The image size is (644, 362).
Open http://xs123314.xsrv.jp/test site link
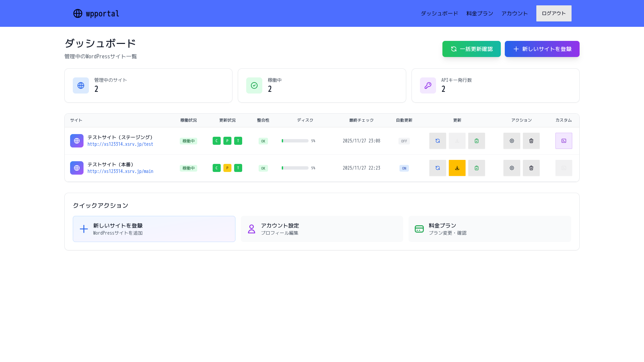point(120,144)
